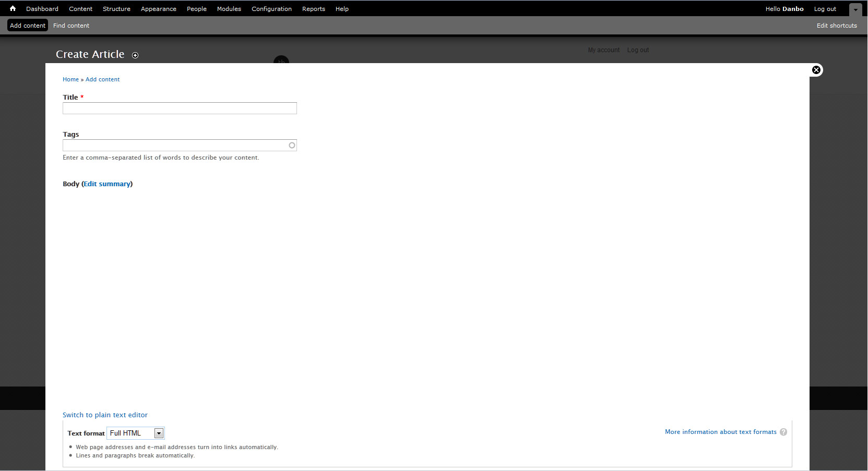Image resolution: width=868 pixels, height=471 pixels.
Task: Click the Home breadcrumb link
Action: pos(70,79)
